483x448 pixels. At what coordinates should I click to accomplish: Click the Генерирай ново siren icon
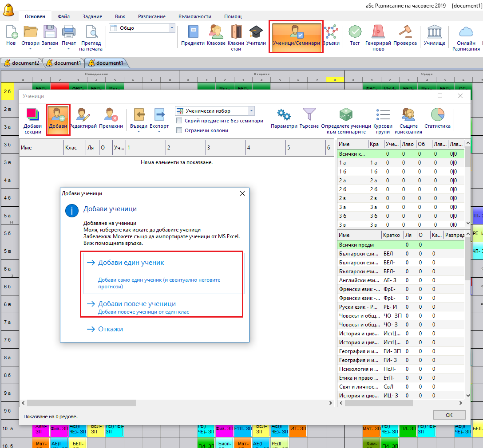click(378, 32)
